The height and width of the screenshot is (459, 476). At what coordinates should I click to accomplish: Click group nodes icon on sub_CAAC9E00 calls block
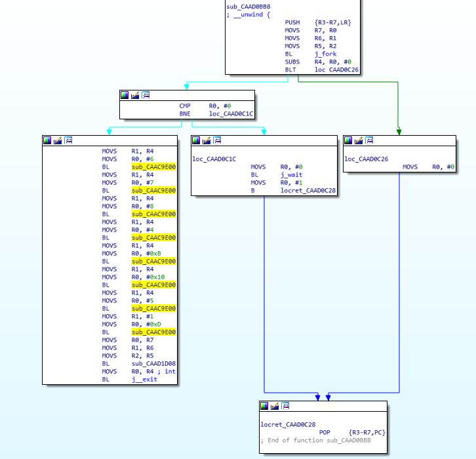coord(68,140)
